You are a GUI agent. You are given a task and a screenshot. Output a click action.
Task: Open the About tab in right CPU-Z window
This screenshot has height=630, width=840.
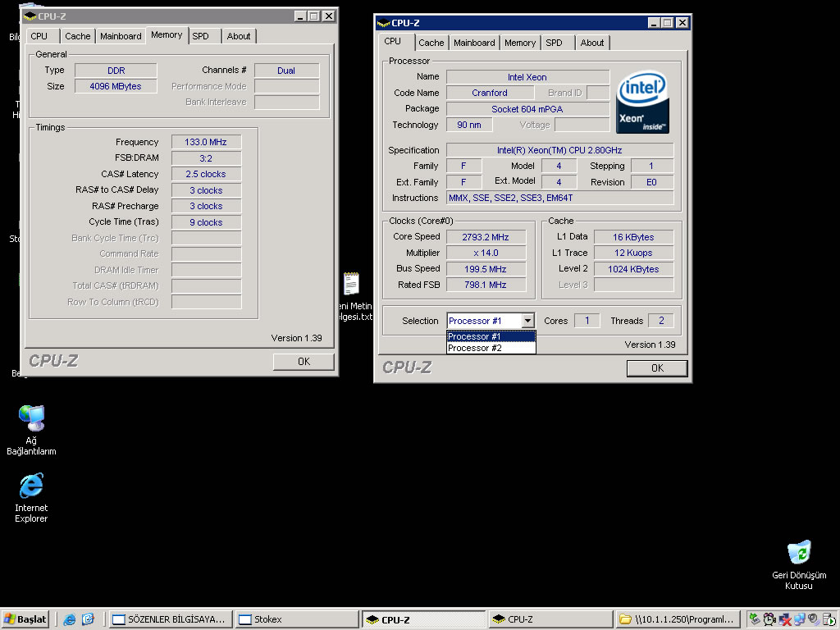[592, 43]
